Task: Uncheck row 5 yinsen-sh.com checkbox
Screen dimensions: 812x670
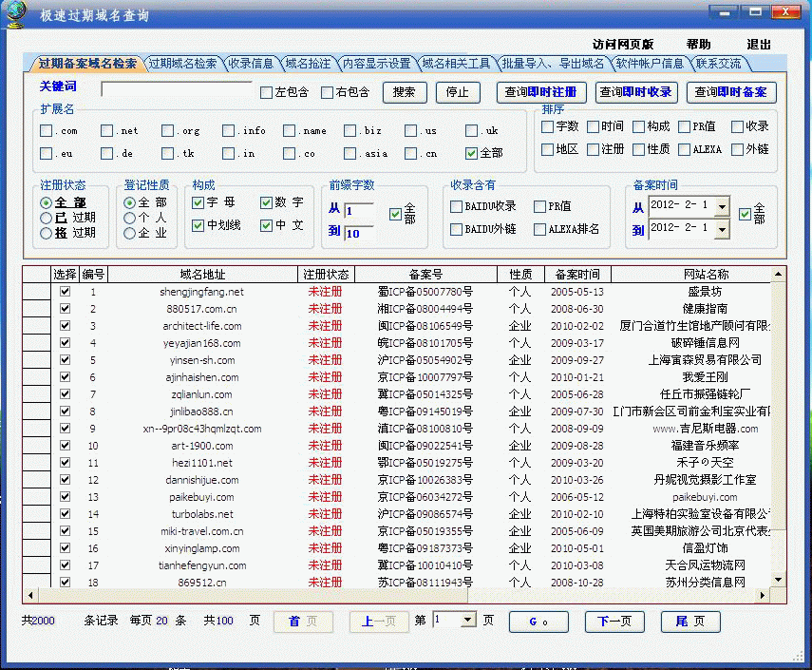Action: 65,359
